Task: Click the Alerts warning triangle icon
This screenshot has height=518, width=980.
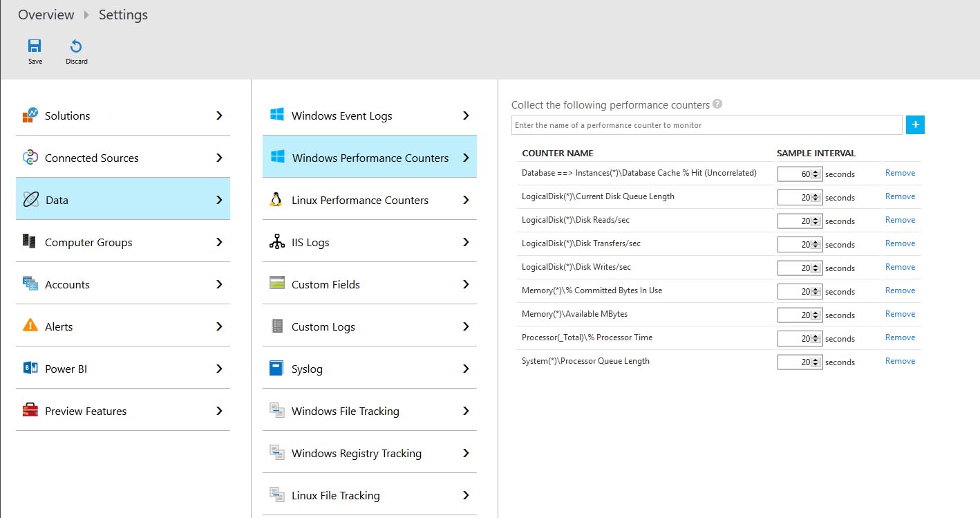Action: pos(30,324)
